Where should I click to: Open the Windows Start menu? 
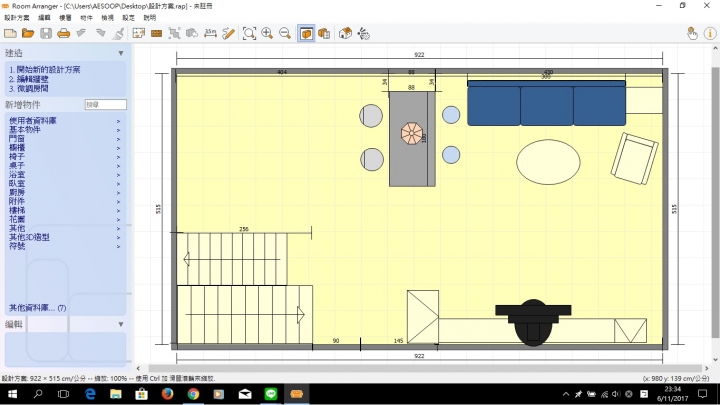tap(12, 394)
